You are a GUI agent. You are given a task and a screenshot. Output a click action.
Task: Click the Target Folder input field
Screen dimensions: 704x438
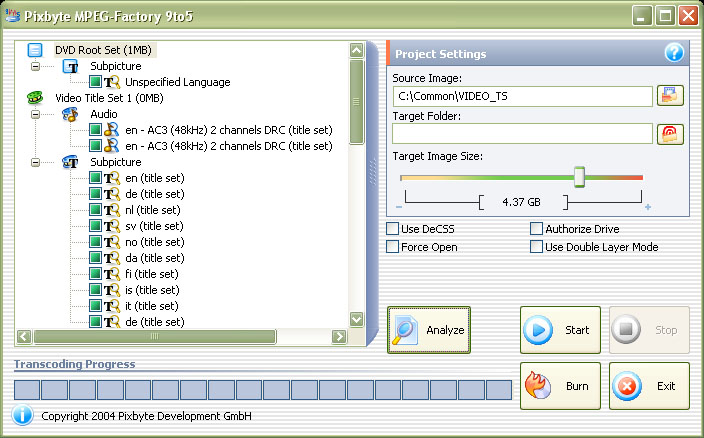tap(522, 134)
